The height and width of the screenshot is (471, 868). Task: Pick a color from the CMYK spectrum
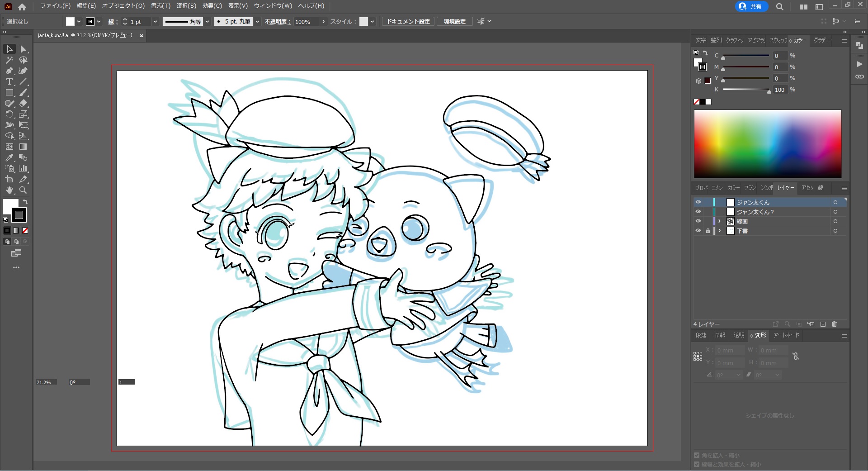click(768, 144)
